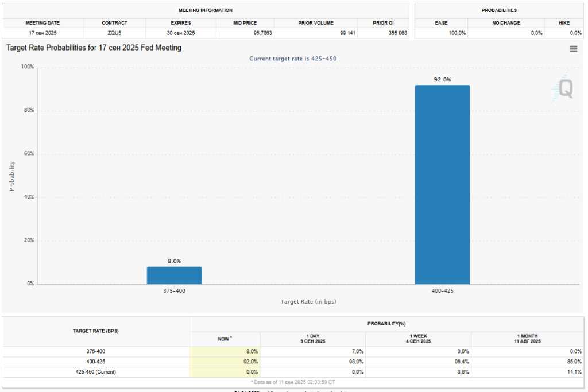Select the 425-450 (Current) row label
The width and height of the screenshot is (588, 392).
point(96,372)
